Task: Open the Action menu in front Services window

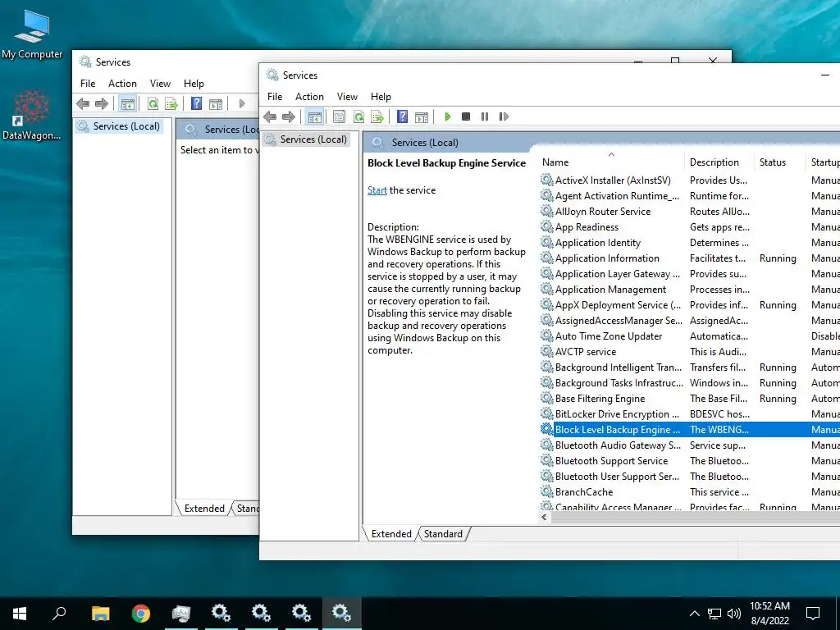Action: (309, 97)
